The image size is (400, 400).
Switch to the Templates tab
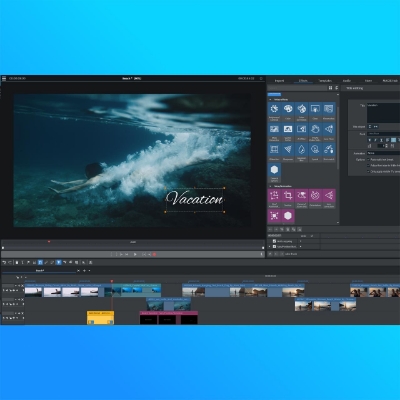325,81
